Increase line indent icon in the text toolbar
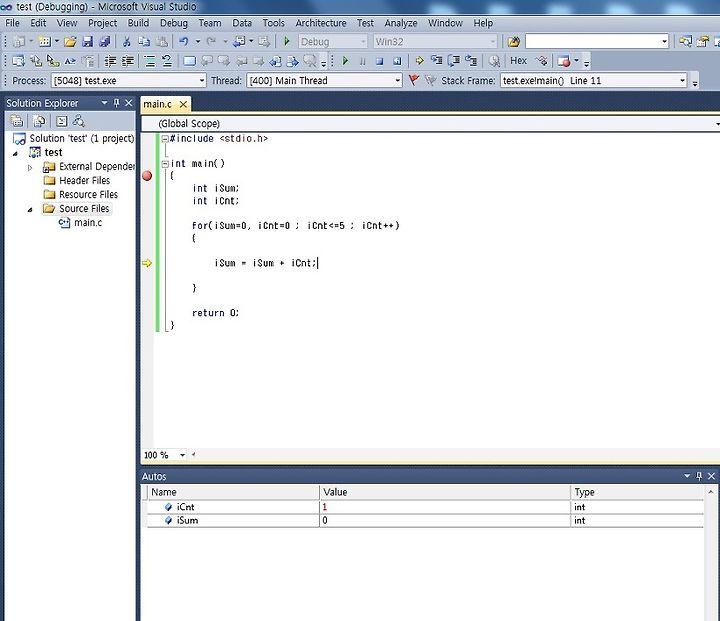Screen dimensions: 720x621 128,61
